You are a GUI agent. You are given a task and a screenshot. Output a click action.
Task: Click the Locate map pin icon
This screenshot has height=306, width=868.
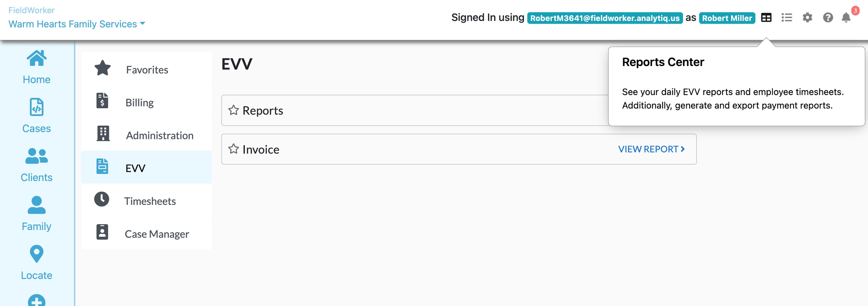37,254
